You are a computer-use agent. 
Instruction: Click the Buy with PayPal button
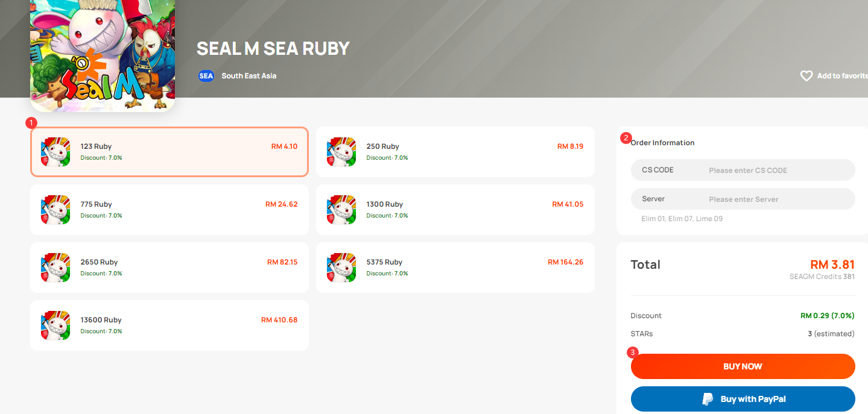point(743,399)
